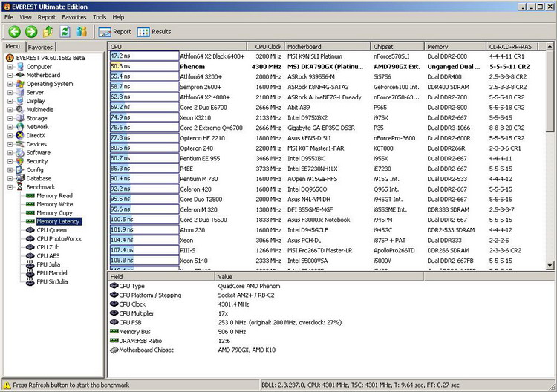The width and height of the screenshot is (557, 392).
Task: Select the Devices tree icon
Action: click(20, 144)
